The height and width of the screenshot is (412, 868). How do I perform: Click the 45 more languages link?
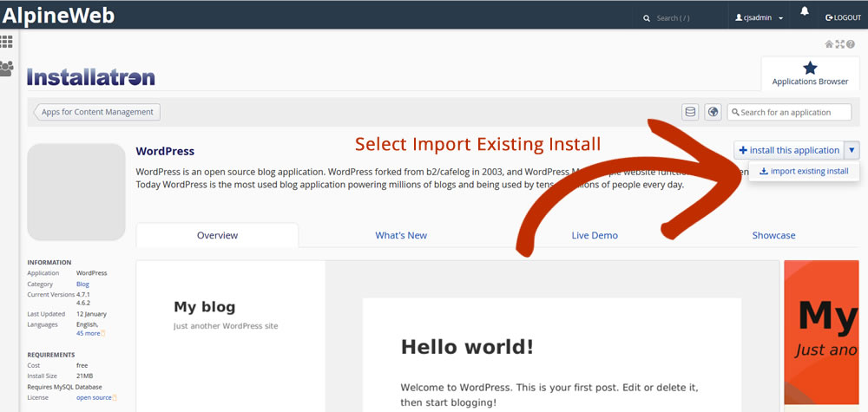(89, 333)
